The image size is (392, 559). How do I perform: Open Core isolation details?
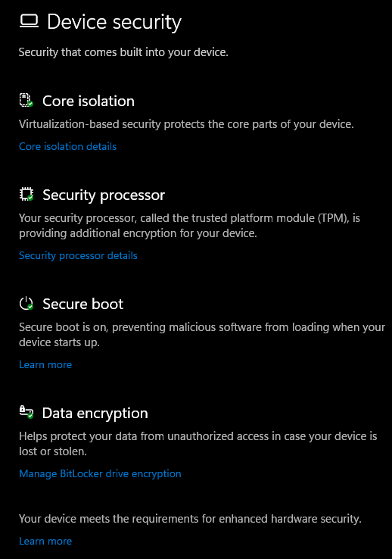coord(67,146)
